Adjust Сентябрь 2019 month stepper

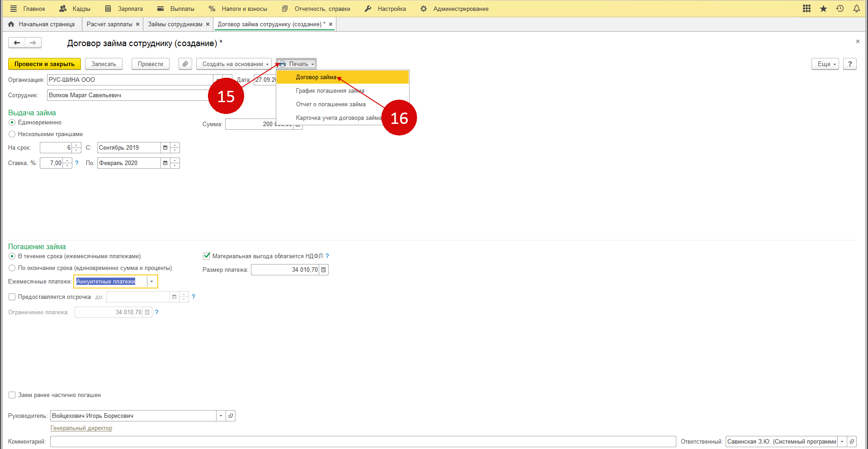pos(175,147)
